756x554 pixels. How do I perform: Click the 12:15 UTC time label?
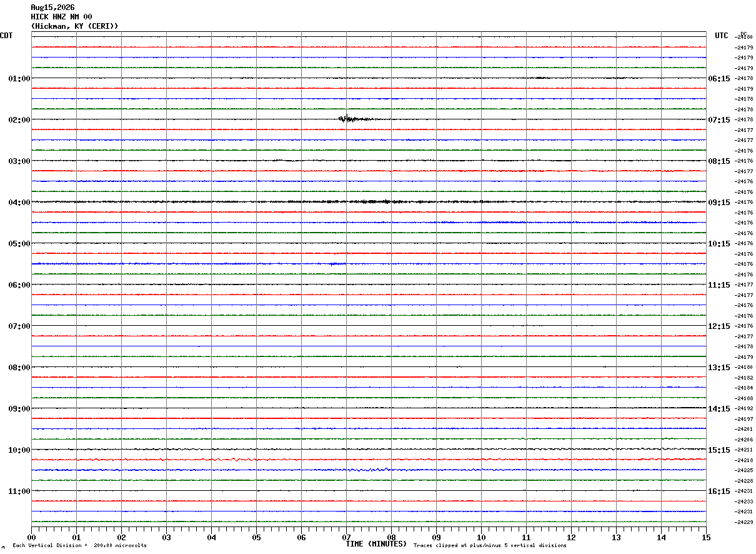tap(719, 326)
